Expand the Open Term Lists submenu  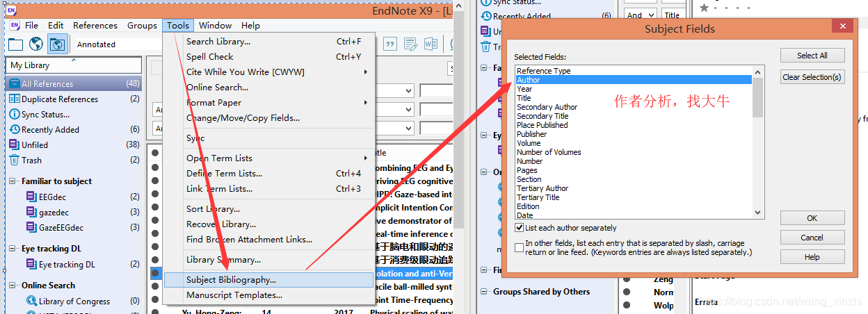click(x=366, y=158)
